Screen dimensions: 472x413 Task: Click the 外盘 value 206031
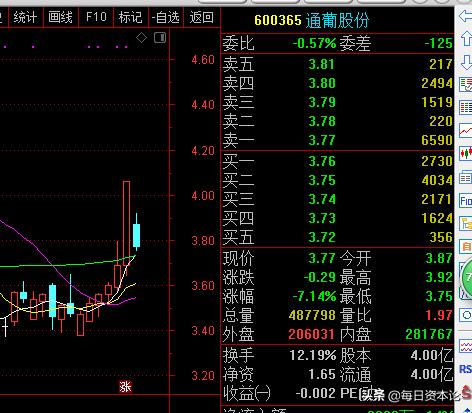(311, 334)
